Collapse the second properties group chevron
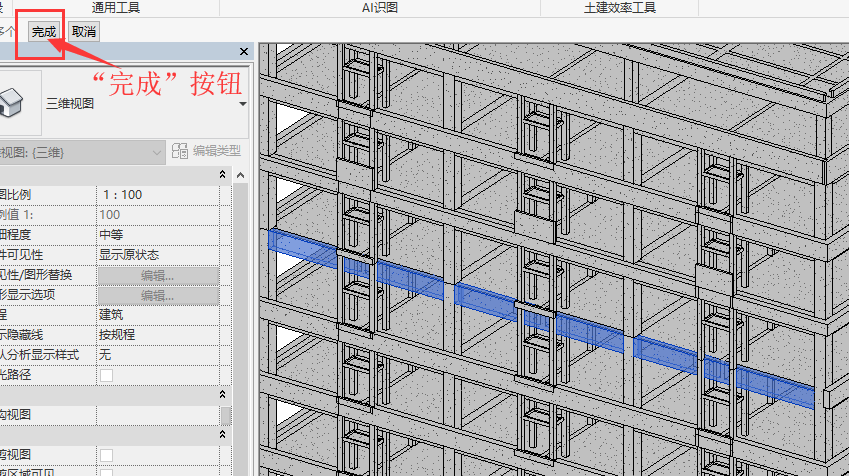 (x=223, y=395)
